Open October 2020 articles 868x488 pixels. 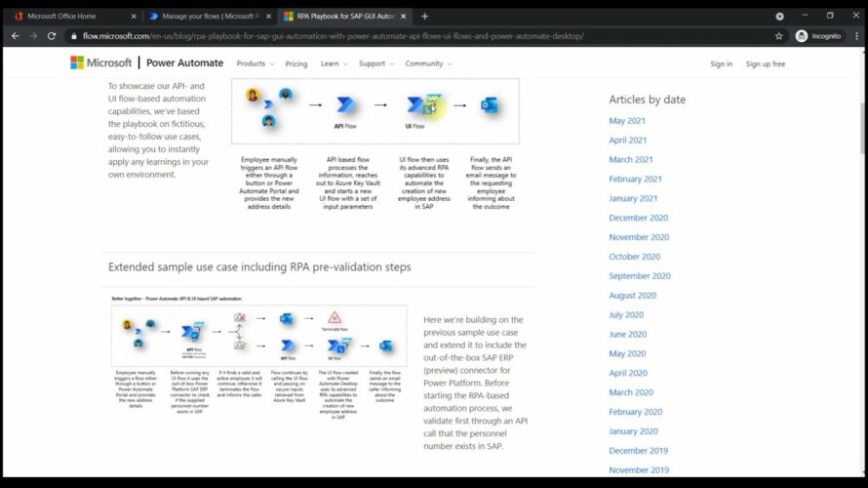pyautogui.click(x=634, y=257)
